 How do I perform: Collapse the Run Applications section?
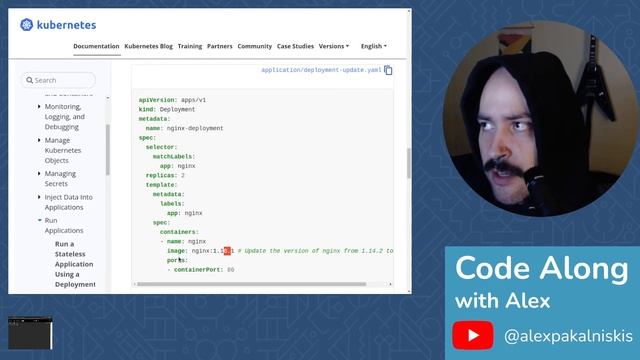tap(40, 220)
